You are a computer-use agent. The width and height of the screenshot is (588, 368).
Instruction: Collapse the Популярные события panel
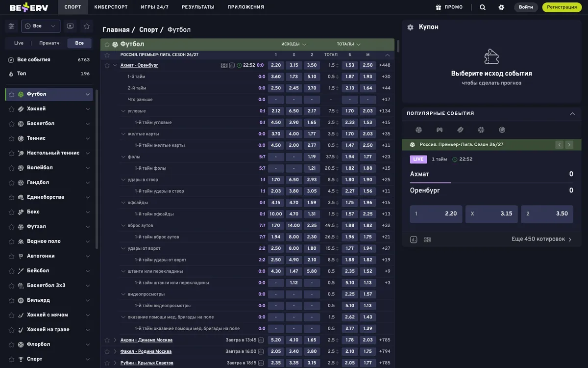pos(572,113)
